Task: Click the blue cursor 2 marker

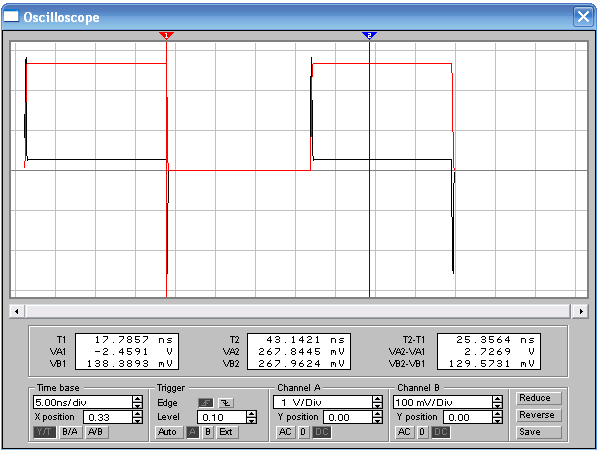Action: 369,35
